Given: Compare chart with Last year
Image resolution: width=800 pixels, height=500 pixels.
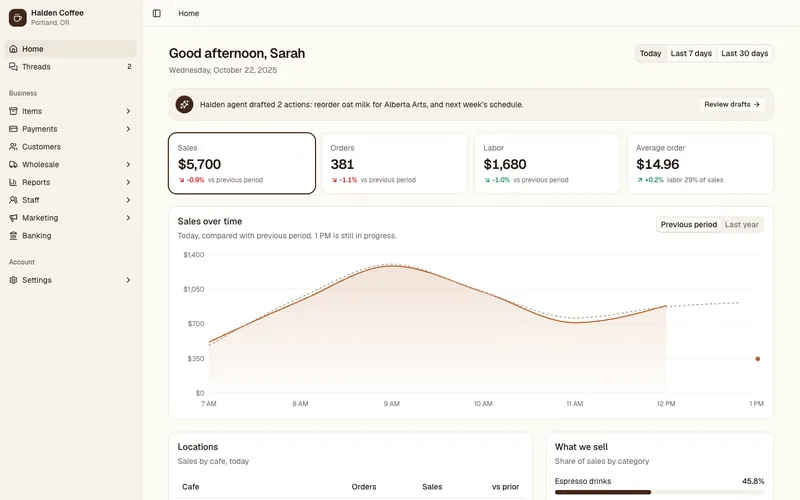Looking at the screenshot, I should point(741,224).
